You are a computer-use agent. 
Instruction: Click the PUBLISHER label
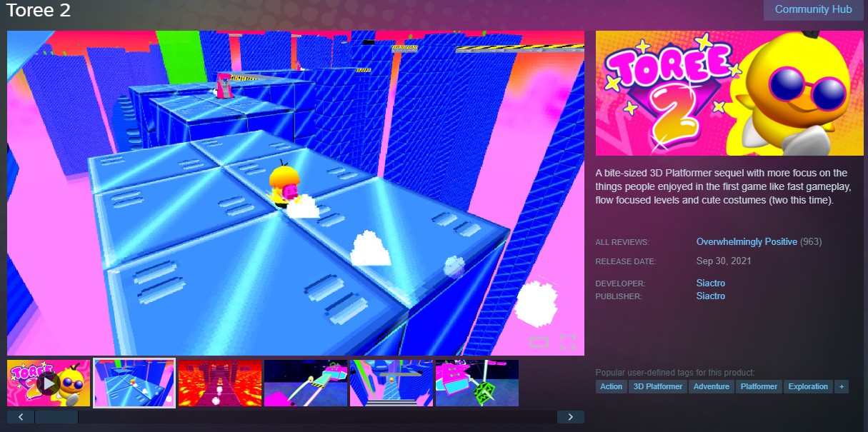(619, 296)
